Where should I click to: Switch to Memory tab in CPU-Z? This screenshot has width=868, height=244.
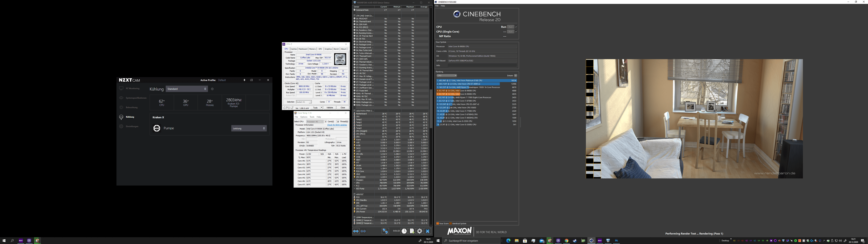(x=312, y=49)
